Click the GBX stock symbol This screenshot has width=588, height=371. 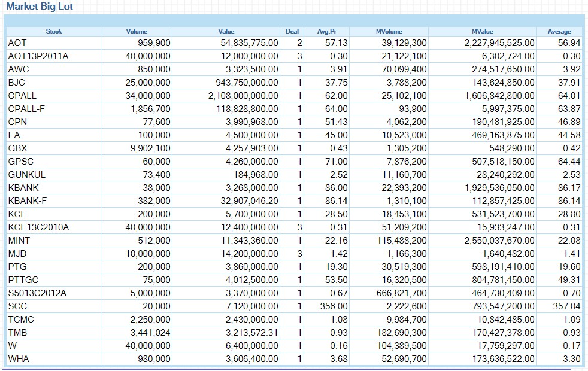pos(17,148)
